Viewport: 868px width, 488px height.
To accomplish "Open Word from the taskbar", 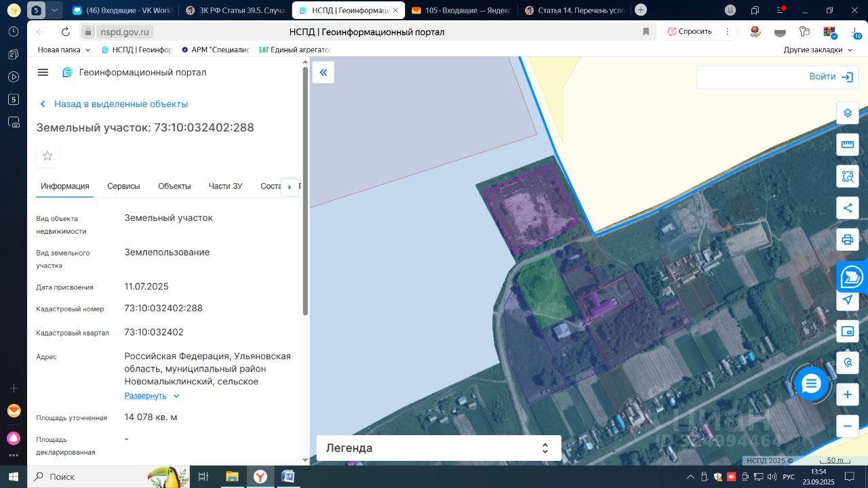I will click(x=288, y=476).
